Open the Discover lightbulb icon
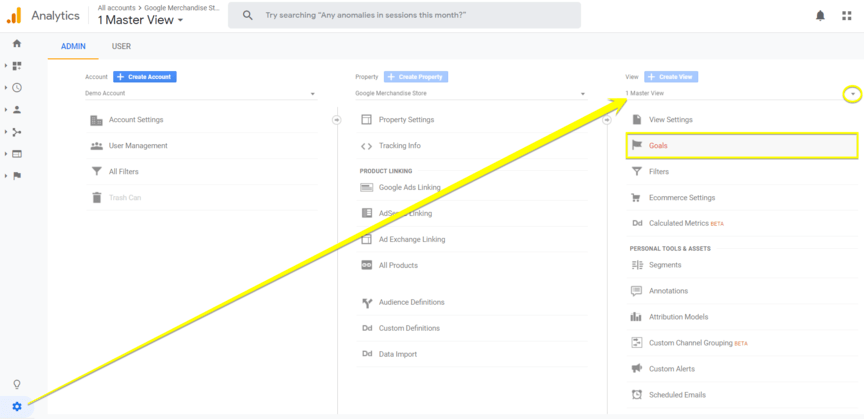 click(x=17, y=384)
